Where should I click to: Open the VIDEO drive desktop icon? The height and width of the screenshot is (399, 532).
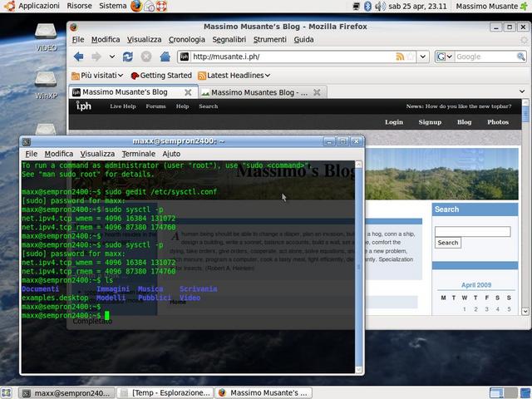point(47,37)
